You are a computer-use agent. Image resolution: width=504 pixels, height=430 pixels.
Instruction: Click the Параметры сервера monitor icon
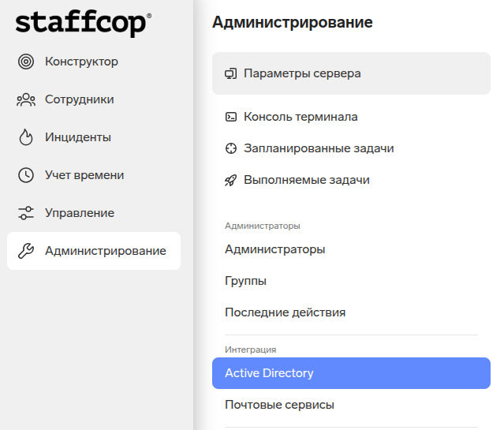pyautogui.click(x=231, y=73)
